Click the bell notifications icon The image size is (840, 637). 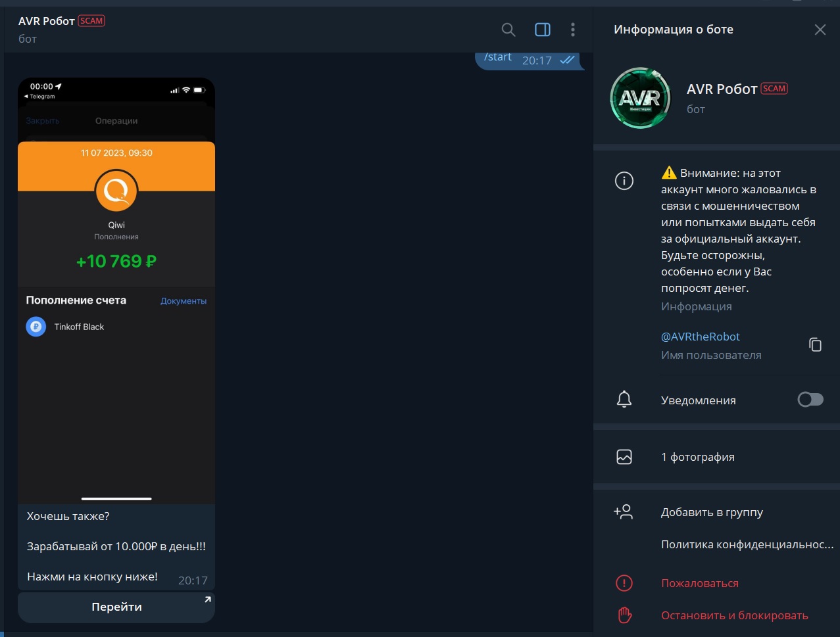624,400
